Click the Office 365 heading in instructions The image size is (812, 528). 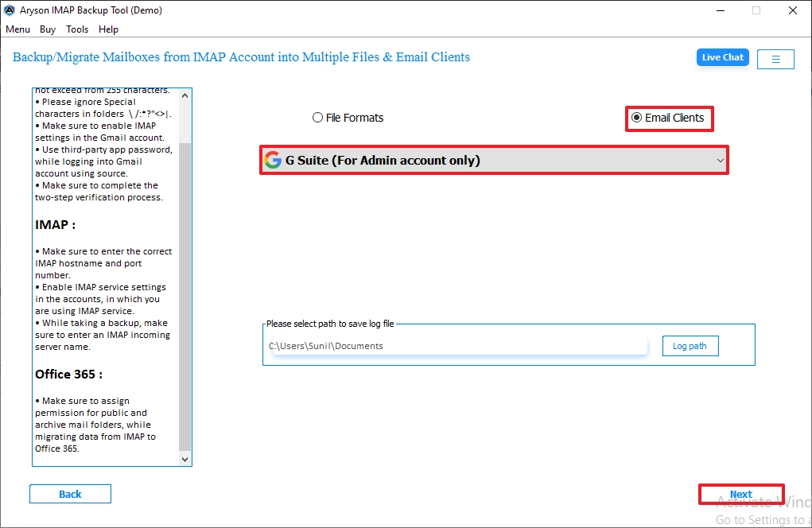pyautogui.click(x=68, y=375)
